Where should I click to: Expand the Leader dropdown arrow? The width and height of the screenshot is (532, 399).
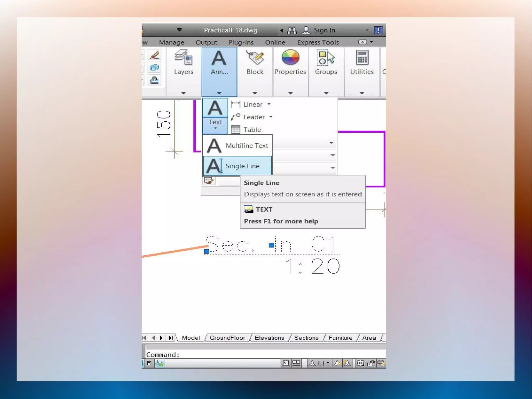click(271, 117)
